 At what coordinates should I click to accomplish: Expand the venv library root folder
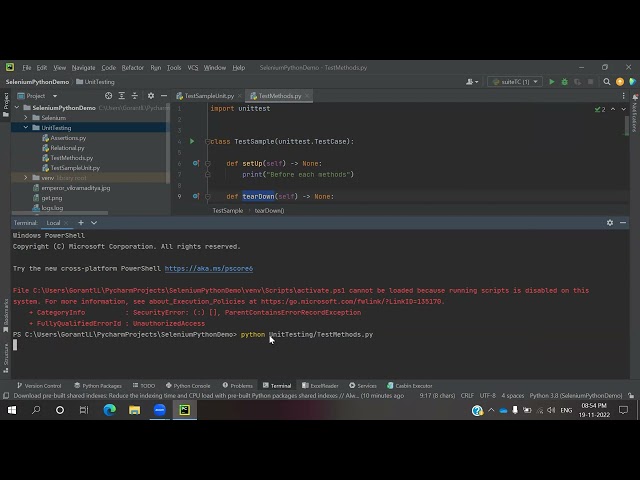[x=26, y=178]
